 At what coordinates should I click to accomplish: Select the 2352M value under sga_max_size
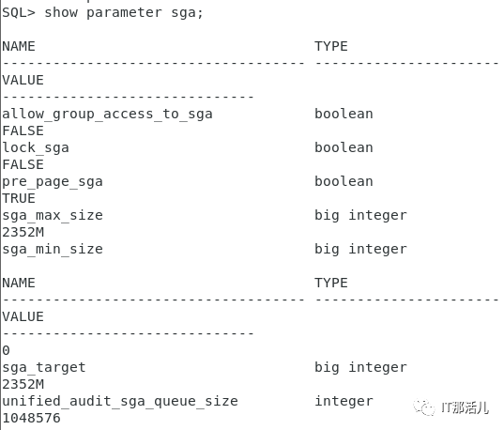[23, 232]
